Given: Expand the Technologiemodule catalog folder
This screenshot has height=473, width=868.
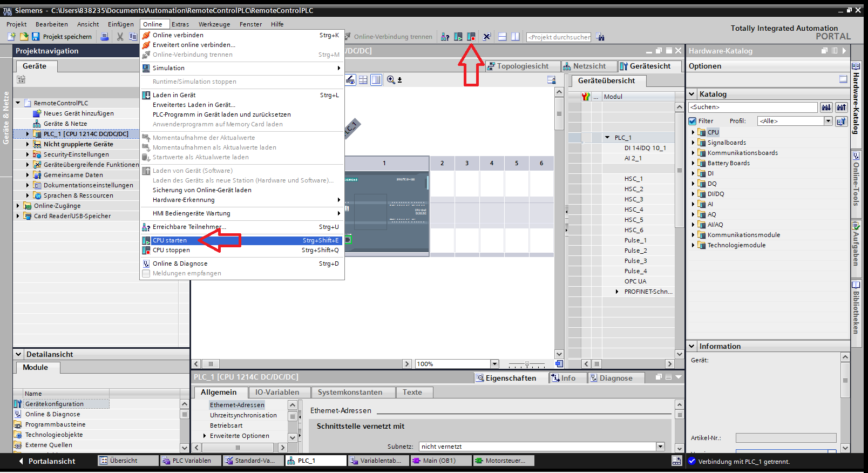Looking at the screenshot, I should pyautogui.click(x=693, y=245).
